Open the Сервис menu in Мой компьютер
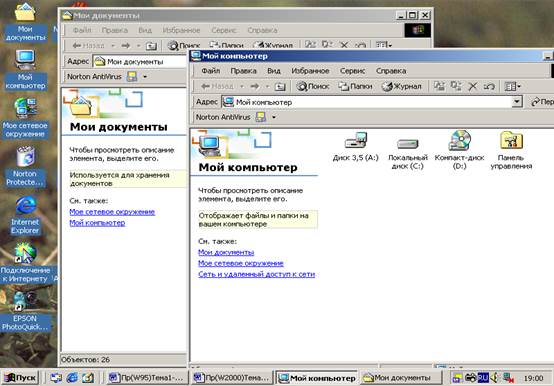 click(352, 71)
